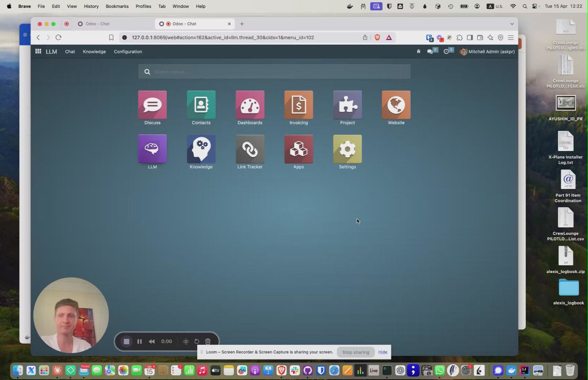Open a new browser tab
This screenshot has width=588, height=380.
[x=242, y=24]
